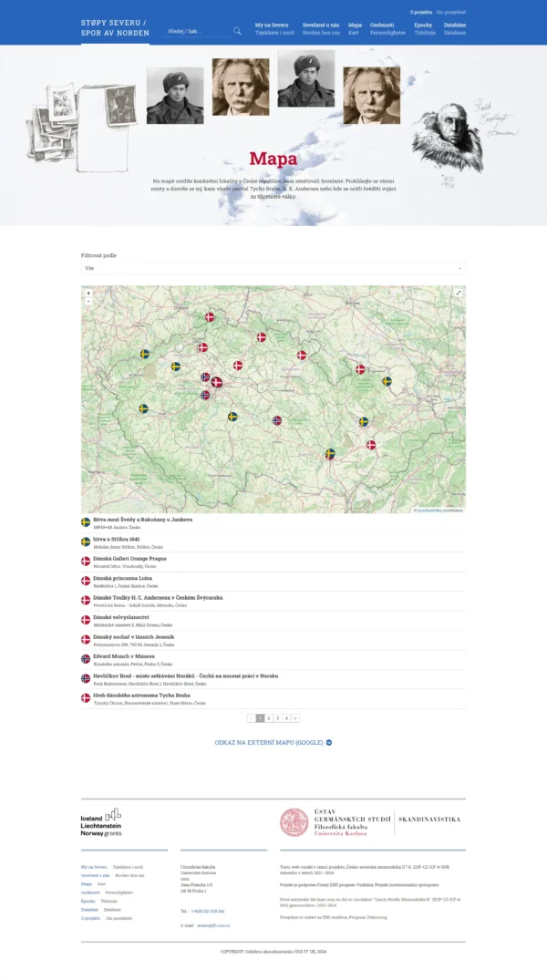Zoom out the map with minus button
The height and width of the screenshot is (980, 547).
click(88, 301)
